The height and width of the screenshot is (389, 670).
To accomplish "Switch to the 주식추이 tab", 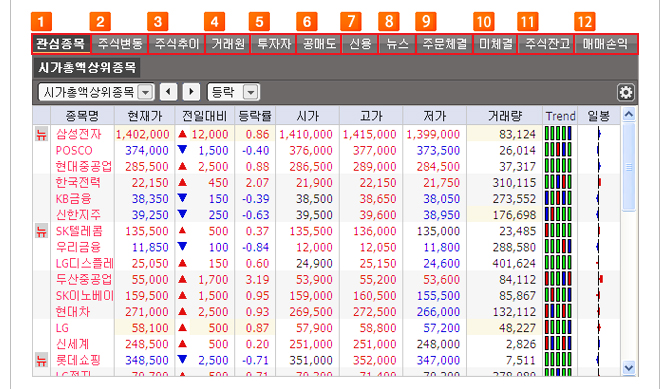I will (x=177, y=44).
